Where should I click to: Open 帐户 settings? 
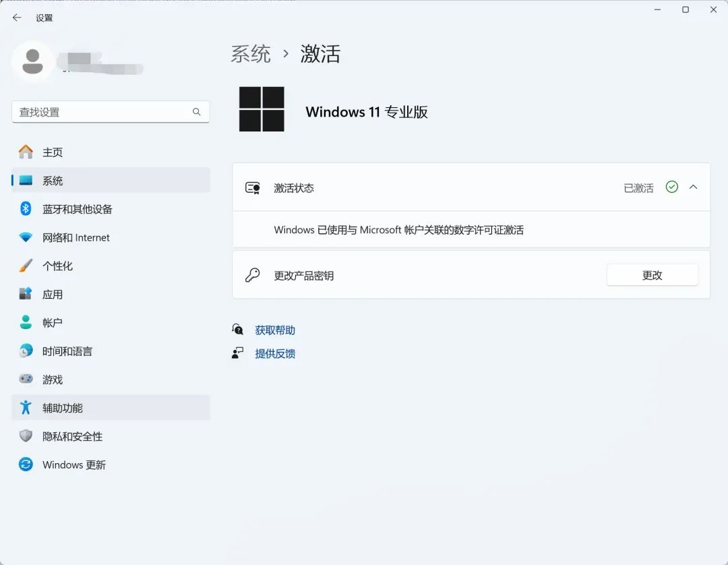pyautogui.click(x=111, y=322)
